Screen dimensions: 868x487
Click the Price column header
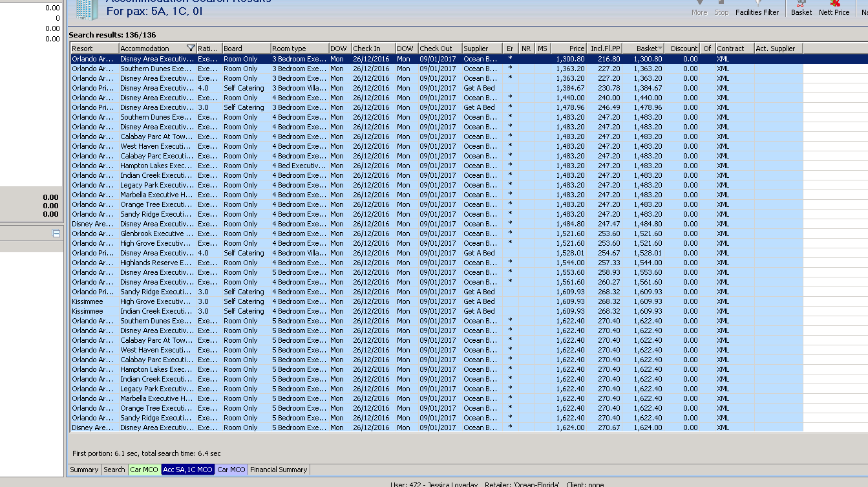[569, 49]
